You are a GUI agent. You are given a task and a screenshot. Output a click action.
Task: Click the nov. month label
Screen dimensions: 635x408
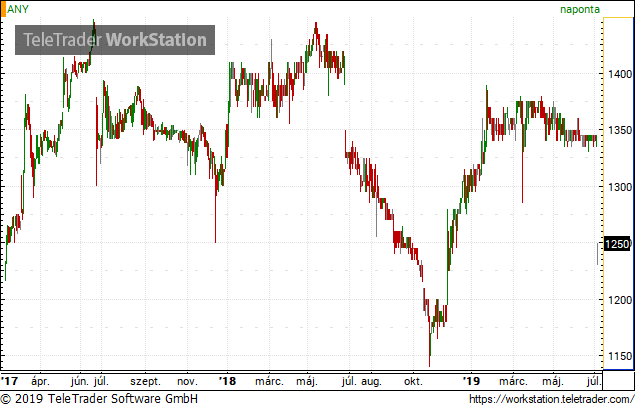click(x=187, y=381)
